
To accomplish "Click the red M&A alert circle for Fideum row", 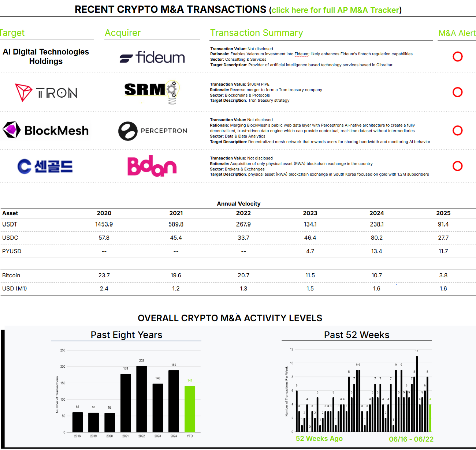I will pos(457,57).
